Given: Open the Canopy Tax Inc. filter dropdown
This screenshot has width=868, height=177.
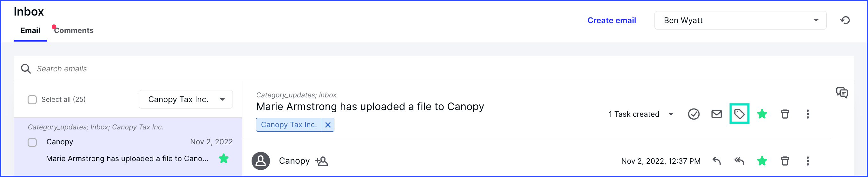Looking at the screenshot, I should click(x=185, y=99).
